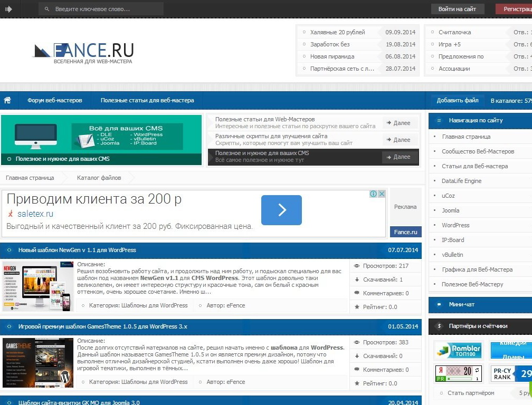Open 'Категория: Шаблоны для WordPress' under NewGen post
The height and width of the screenshot is (405, 532).
pyautogui.click(x=138, y=306)
